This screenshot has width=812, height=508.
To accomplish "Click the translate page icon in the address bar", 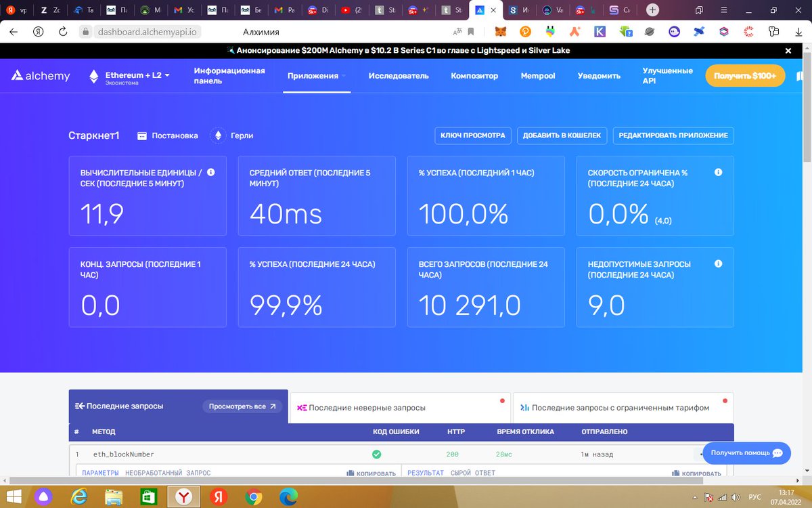I will 458,32.
